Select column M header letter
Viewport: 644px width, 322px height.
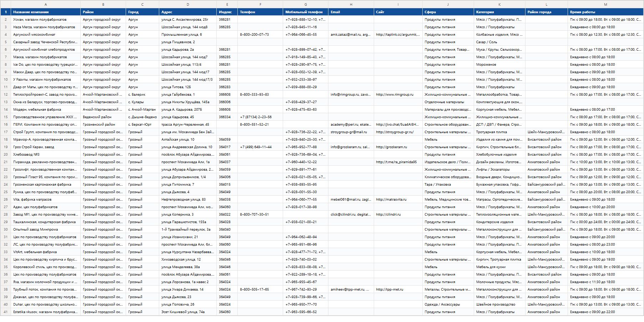[605, 4]
